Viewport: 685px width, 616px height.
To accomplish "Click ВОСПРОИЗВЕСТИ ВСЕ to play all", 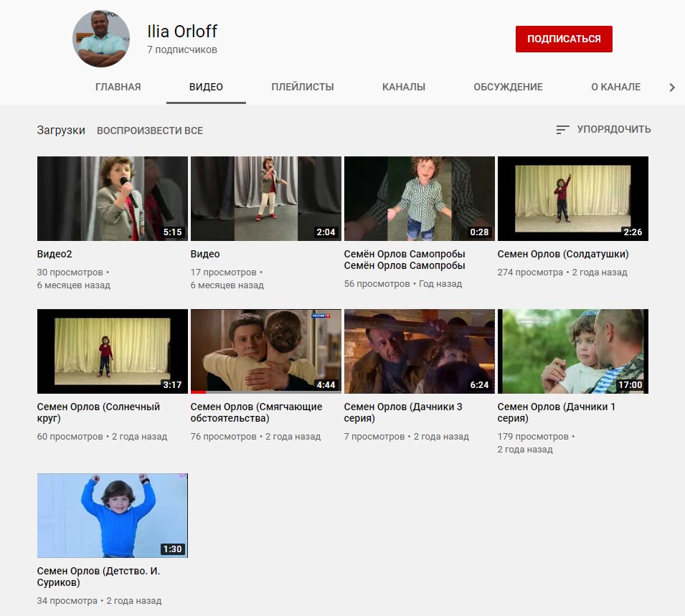I will tap(150, 131).
